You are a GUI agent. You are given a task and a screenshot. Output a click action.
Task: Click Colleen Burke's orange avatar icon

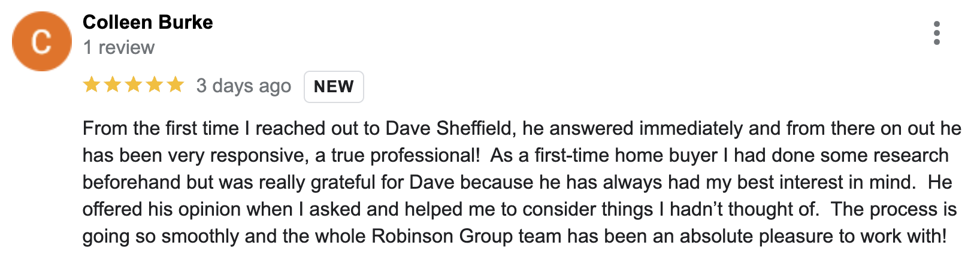click(42, 41)
